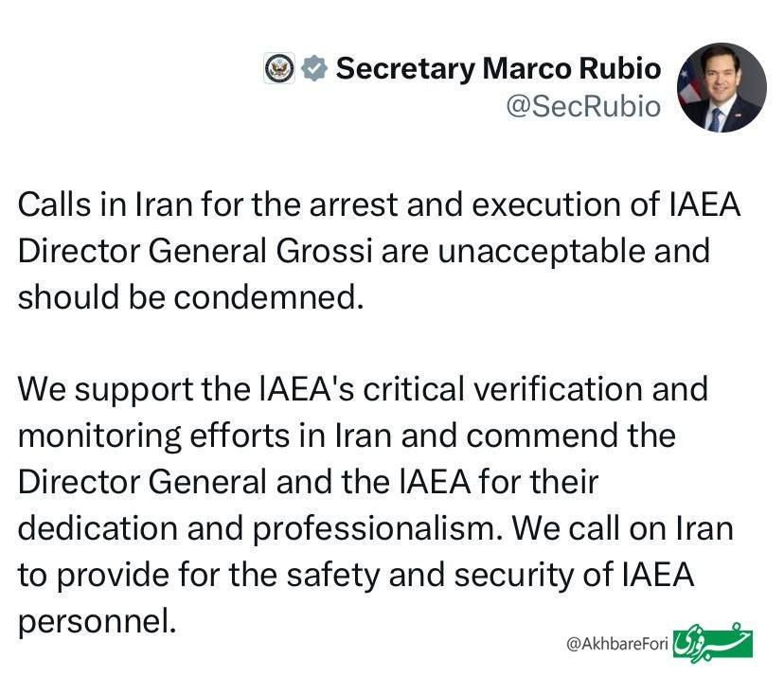Click the line starting 'Calls in Iran'
This screenshot has height=676, width=784.
pos(379,205)
